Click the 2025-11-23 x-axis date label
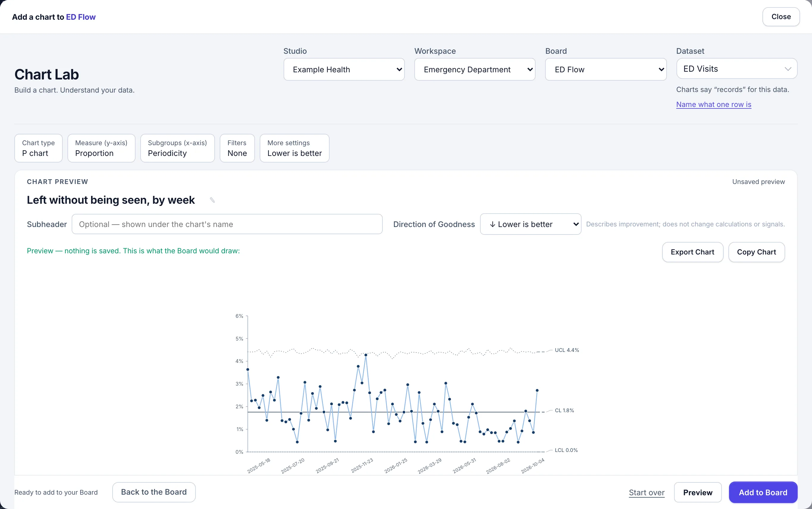Image resolution: width=812 pixels, height=509 pixels. (x=362, y=466)
